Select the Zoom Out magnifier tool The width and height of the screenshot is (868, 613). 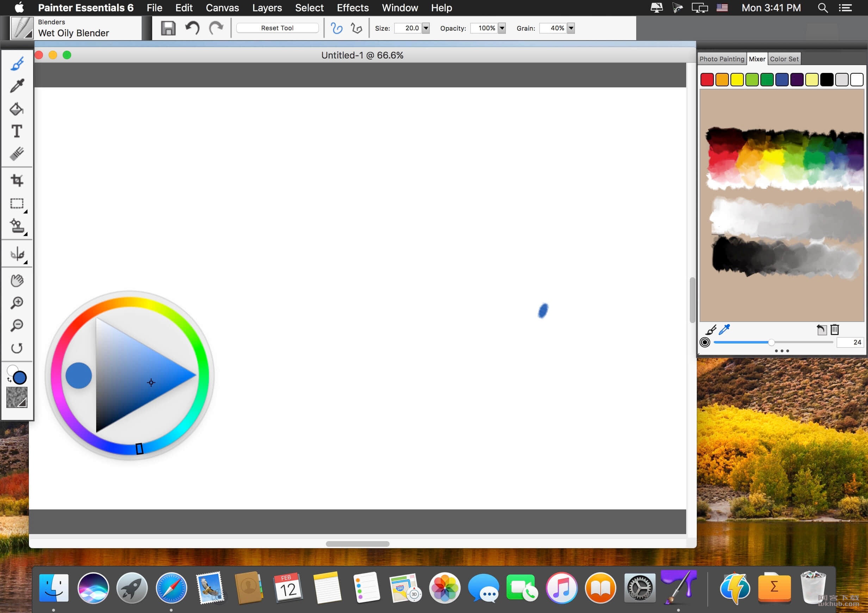click(x=17, y=325)
